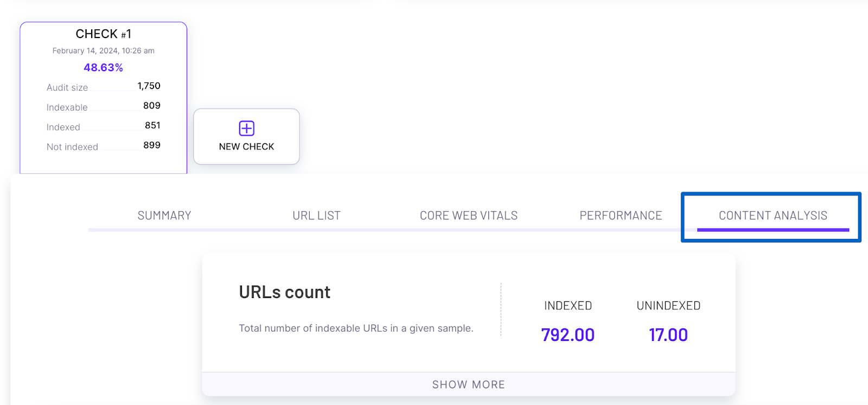Click the 48.63% score percentage
This screenshot has height=405, width=868.
pos(103,67)
